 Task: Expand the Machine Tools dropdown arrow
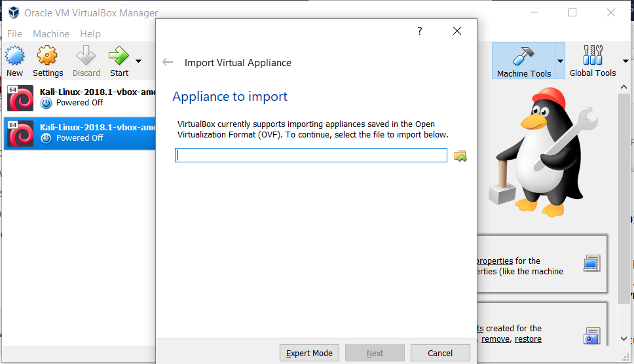[x=560, y=62]
